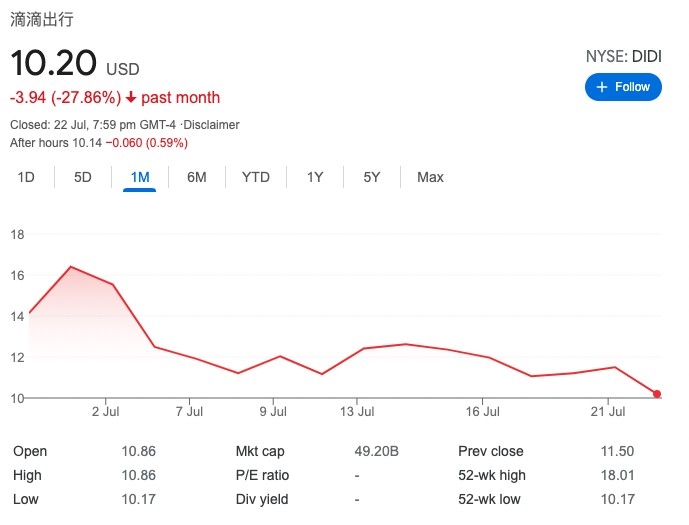Click the -3.94 (-27.86%) change text
Screen dimensions: 689x525
65,98
